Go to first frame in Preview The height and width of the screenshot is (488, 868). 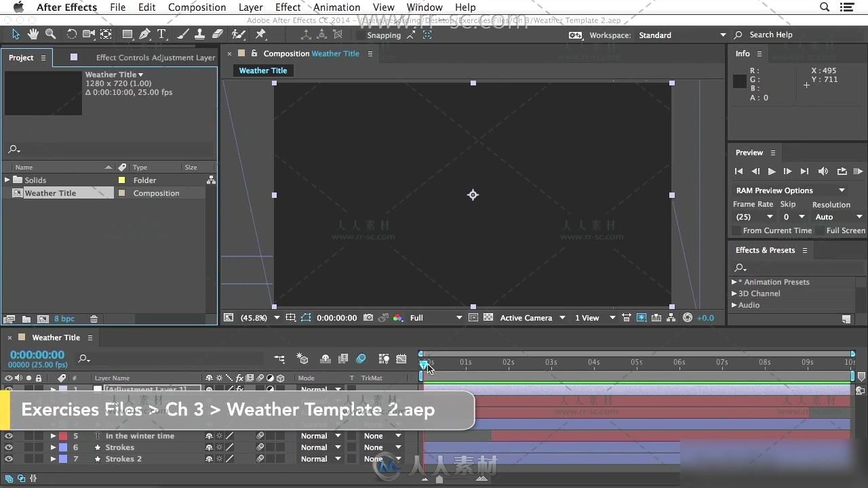click(x=739, y=171)
